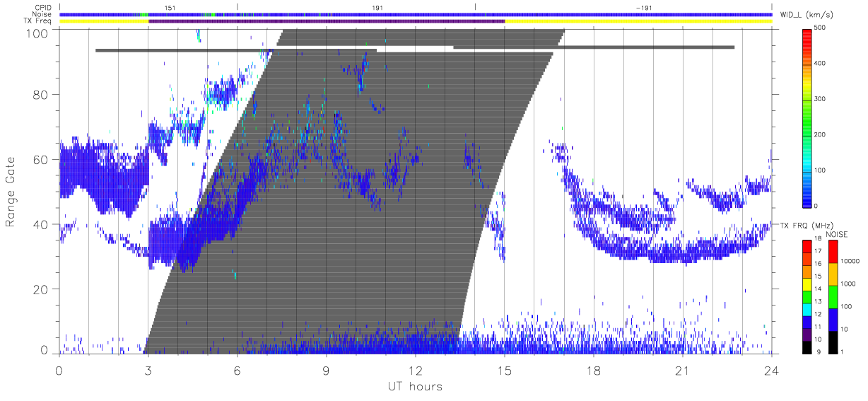Click the 9 label on TX FRQ legend
Image resolution: width=868 pixels, height=401 pixels.
point(818,351)
